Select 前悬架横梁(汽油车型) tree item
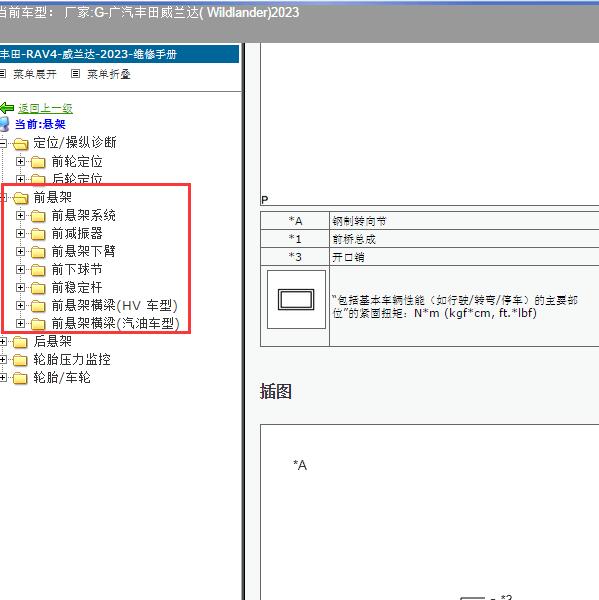Screen dimensions: 599x600 point(116,323)
